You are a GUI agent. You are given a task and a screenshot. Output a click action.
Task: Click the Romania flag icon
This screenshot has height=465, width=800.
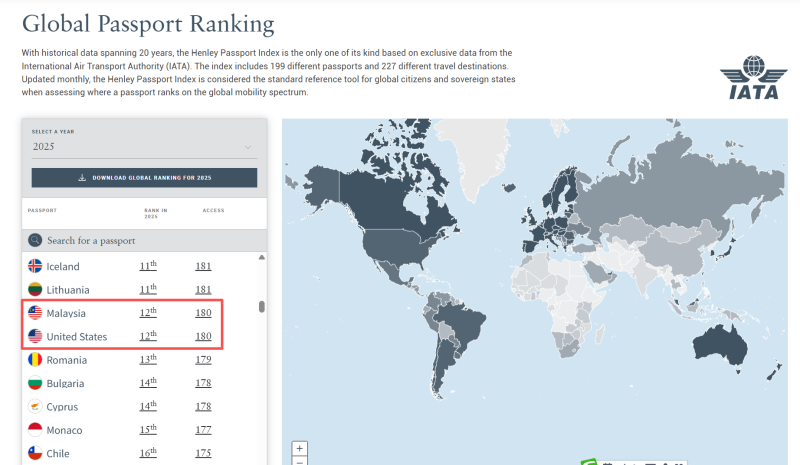click(x=35, y=360)
